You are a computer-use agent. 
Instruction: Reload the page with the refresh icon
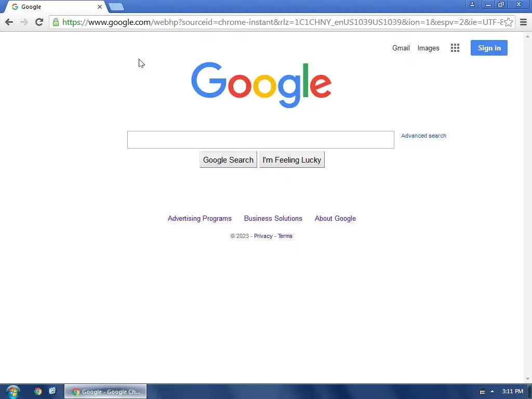(x=39, y=22)
